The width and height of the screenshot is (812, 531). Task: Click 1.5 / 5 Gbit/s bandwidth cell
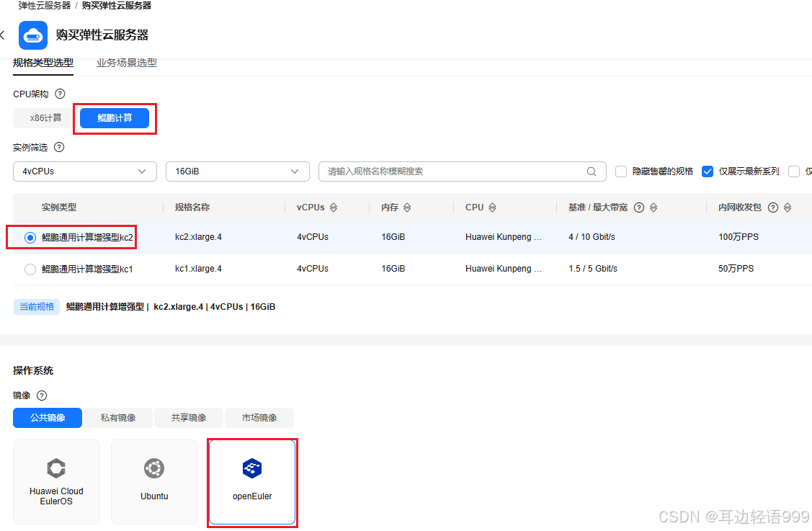[593, 268]
